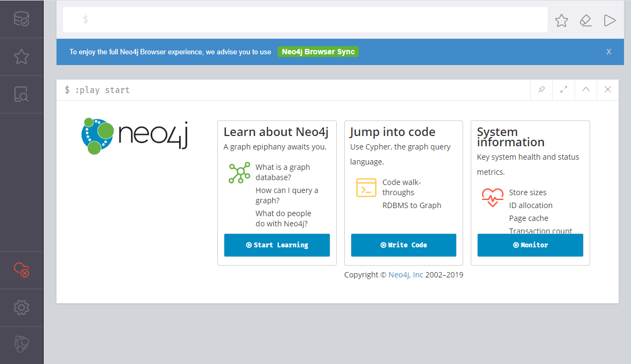The width and height of the screenshot is (631, 364).
Task: Run the query with play icon
Action: pos(609,20)
